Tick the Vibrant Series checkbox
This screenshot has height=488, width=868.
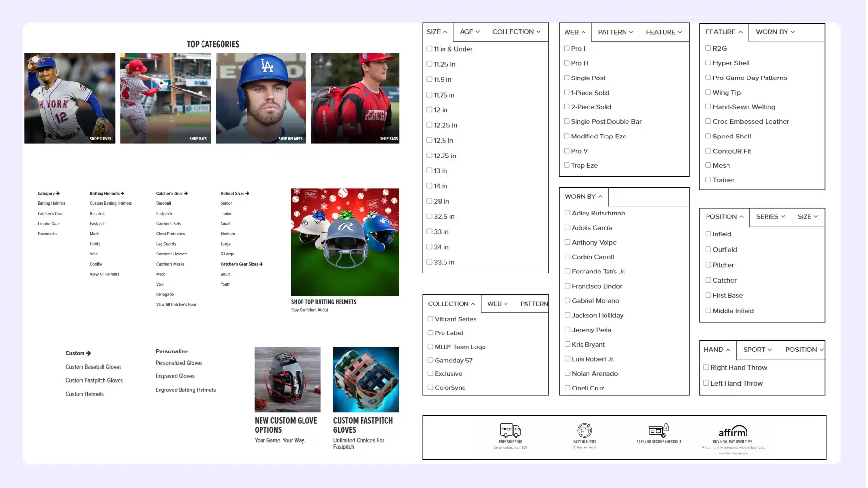pos(430,319)
